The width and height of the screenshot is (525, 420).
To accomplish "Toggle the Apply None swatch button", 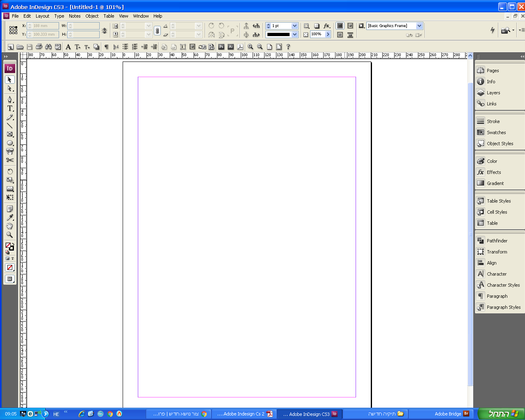I will (x=10, y=267).
